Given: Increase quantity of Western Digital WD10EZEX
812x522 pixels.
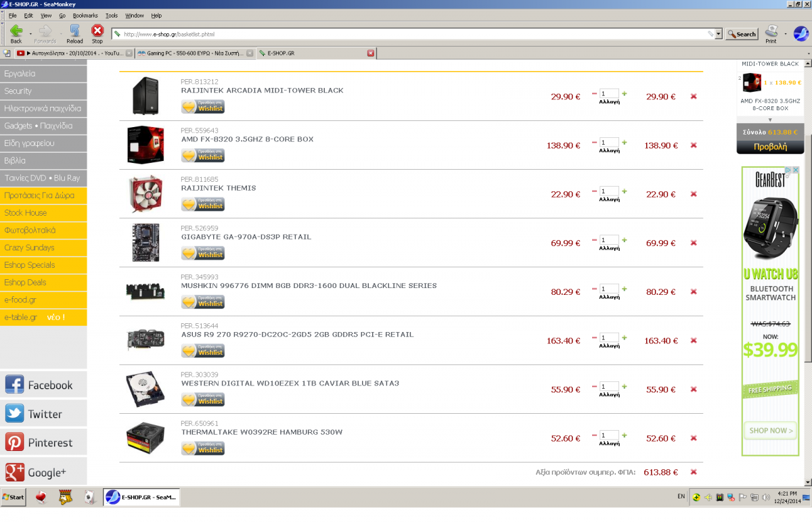Looking at the screenshot, I should point(624,386).
